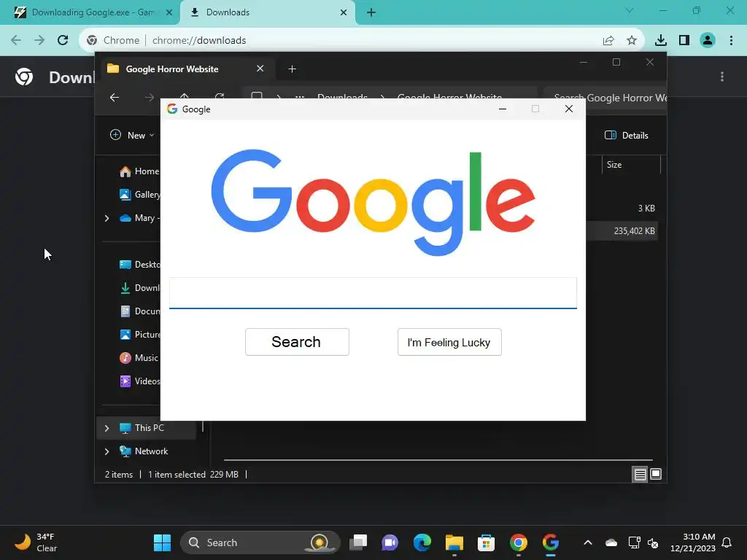This screenshot has height=560, width=747.
Task: Click the horizontal scrollbar in Explorer
Action: [438, 460]
